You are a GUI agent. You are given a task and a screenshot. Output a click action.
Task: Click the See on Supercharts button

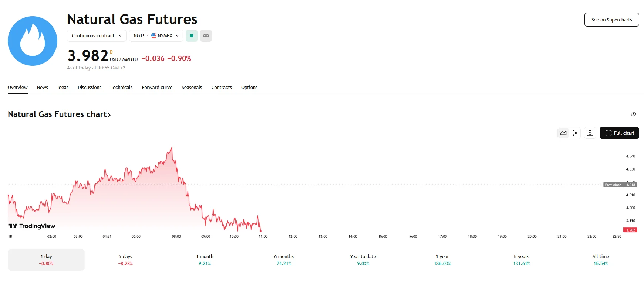[x=611, y=19]
